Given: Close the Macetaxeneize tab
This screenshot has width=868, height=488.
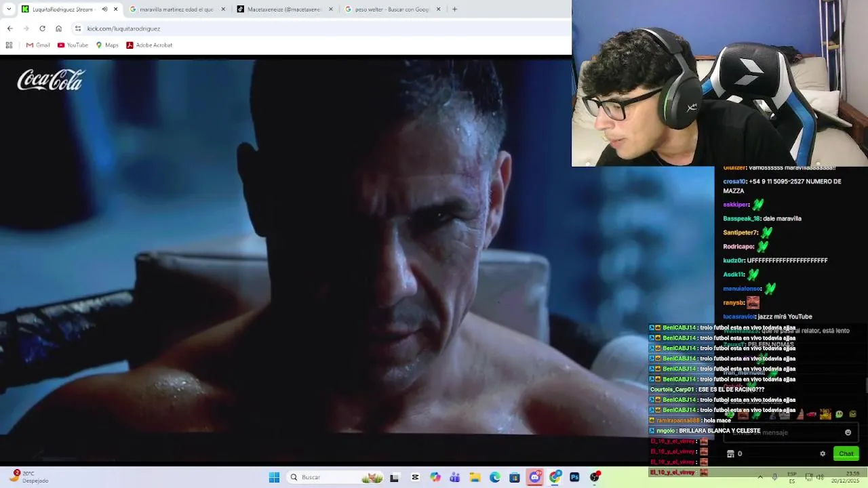Looking at the screenshot, I should click(331, 9).
